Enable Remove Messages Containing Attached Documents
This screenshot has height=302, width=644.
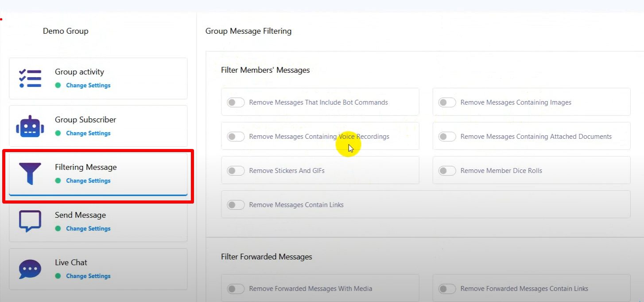click(447, 137)
